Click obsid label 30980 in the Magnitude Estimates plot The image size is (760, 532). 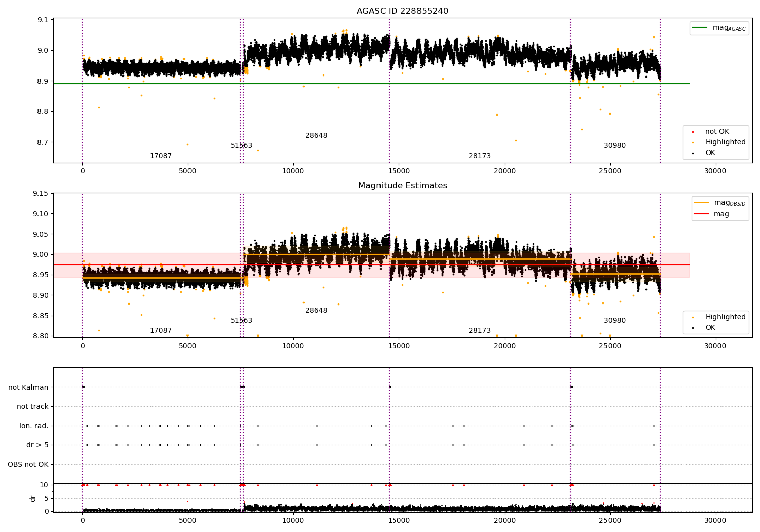(x=615, y=321)
